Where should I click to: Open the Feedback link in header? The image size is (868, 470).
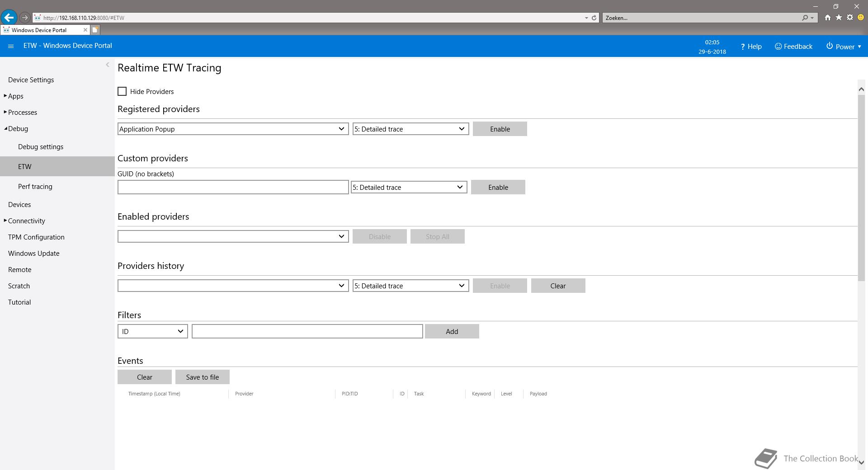tap(793, 47)
